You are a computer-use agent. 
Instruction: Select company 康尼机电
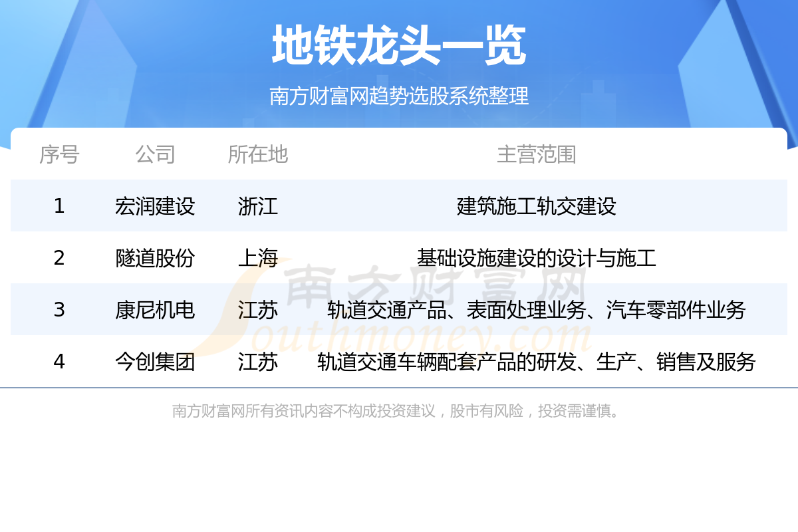(x=155, y=310)
